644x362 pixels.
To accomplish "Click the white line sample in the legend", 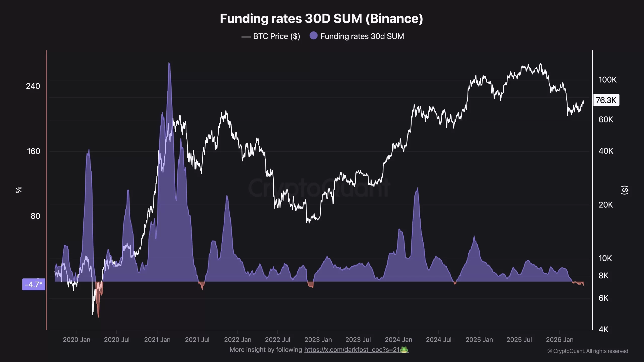I will click(x=246, y=37).
